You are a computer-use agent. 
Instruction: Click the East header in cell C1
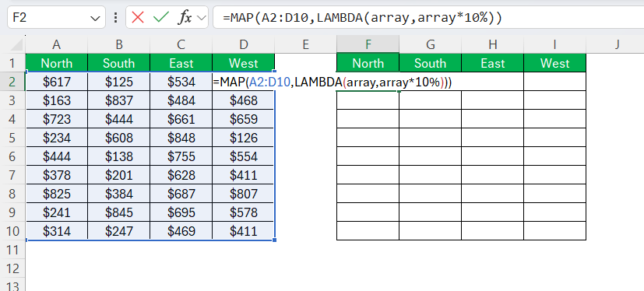pyautogui.click(x=181, y=63)
